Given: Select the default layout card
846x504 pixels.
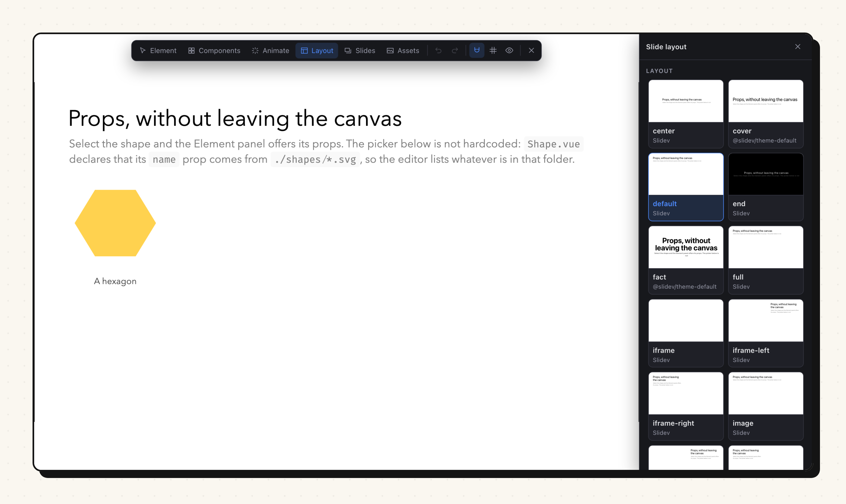Looking at the screenshot, I should (686, 187).
